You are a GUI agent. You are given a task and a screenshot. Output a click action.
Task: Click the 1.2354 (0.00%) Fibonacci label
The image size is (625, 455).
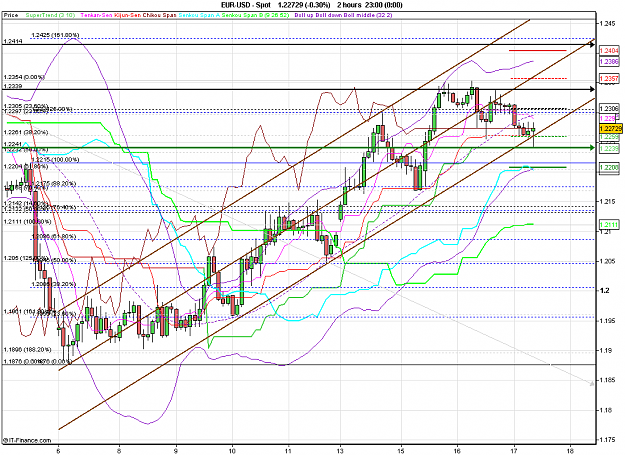tap(24, 77)
